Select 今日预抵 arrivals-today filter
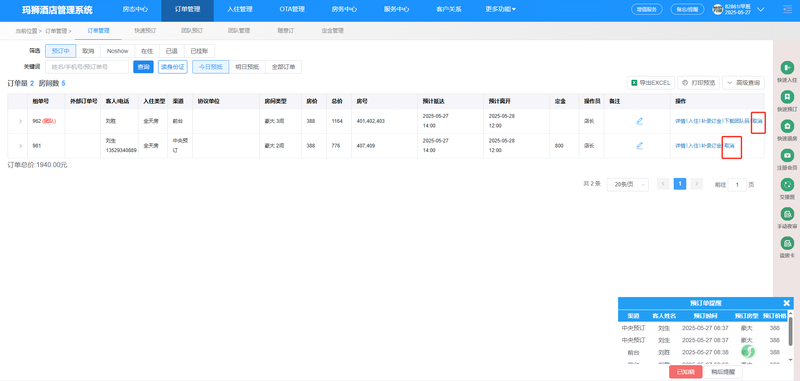The height and width of the screenshot is (381, 800). click(211, 67)
